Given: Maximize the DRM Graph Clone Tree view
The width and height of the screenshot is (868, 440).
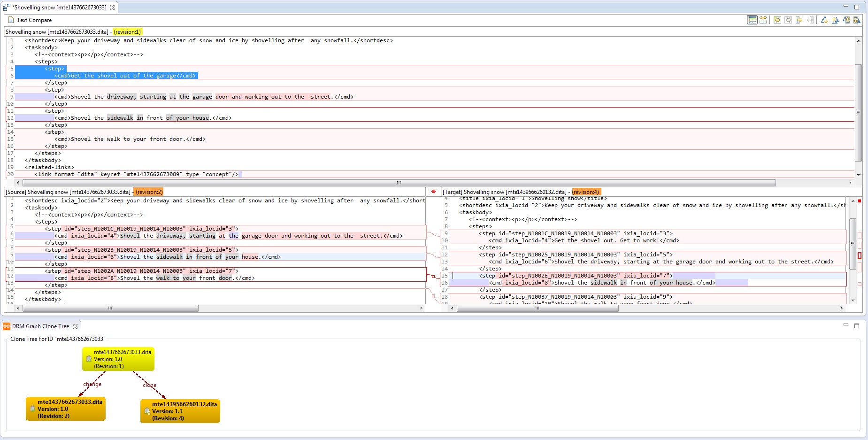Looking at the screenshot, I should pos(857,325).
